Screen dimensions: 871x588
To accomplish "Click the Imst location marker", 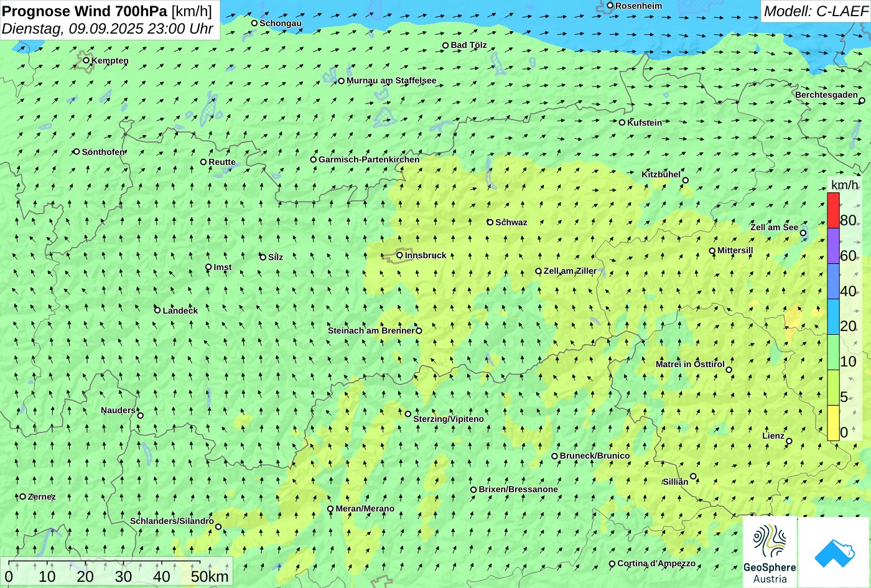I will (208, 267).
